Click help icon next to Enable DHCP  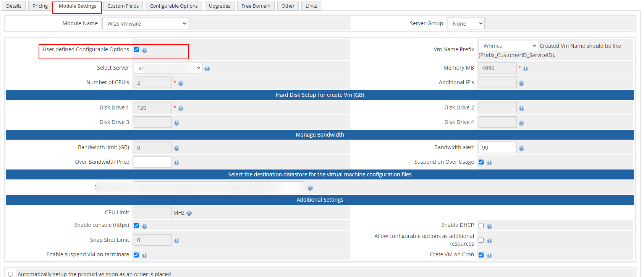[489, 226]
